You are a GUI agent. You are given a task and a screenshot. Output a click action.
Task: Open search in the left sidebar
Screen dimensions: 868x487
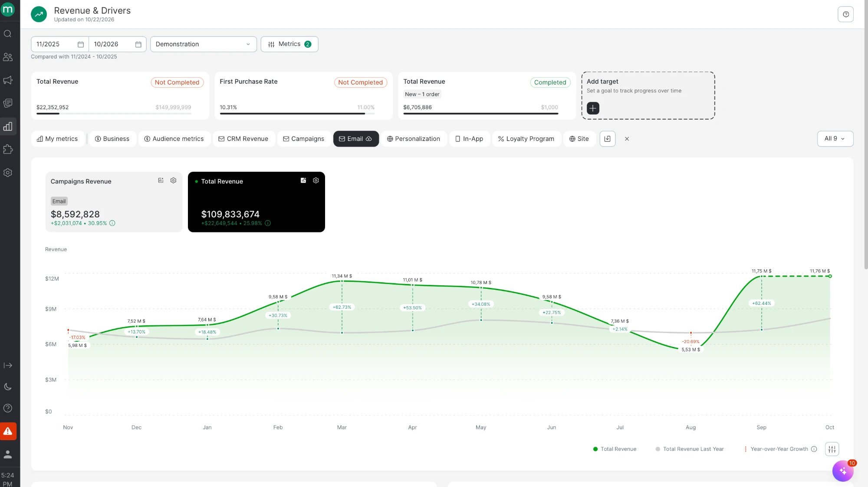point(8,34)
